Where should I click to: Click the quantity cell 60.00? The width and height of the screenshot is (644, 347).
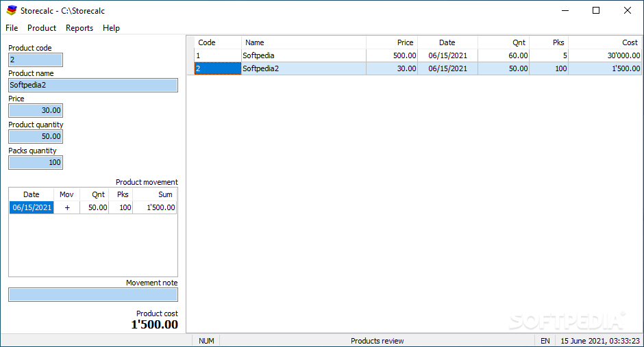(504, 56)
